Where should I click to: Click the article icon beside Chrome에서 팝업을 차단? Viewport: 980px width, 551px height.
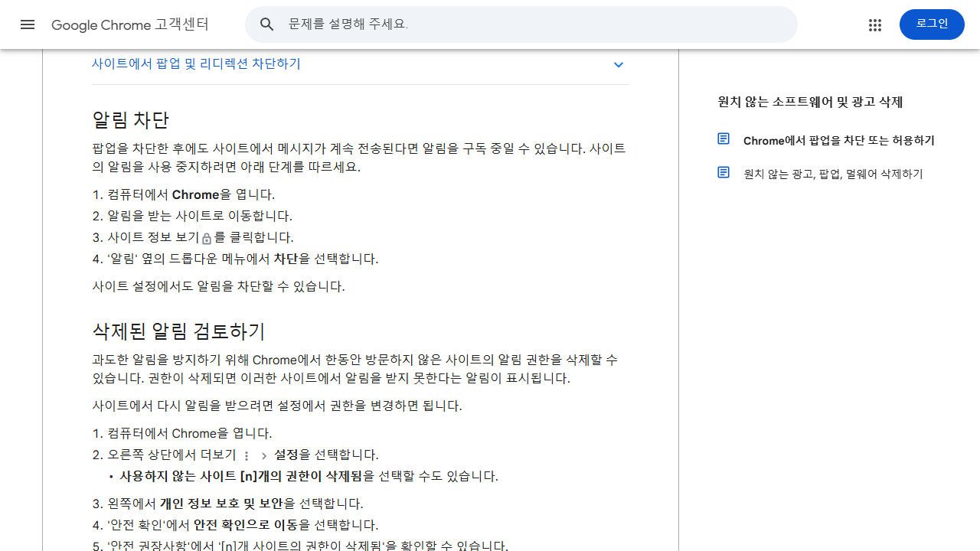click(x=724, y=139)
